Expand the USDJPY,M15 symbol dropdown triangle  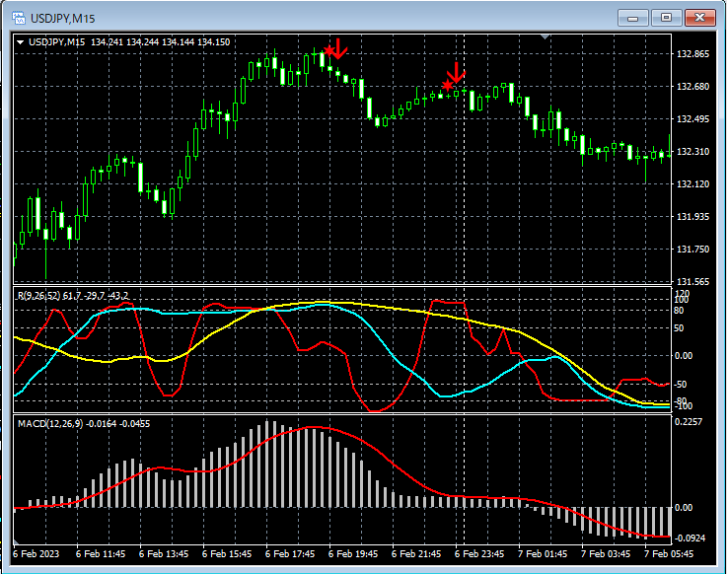(x=20, y=42)
